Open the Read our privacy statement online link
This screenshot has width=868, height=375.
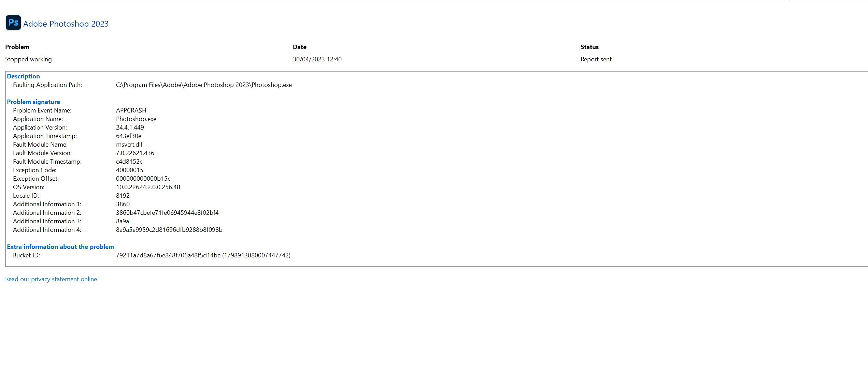pos(51,279)
